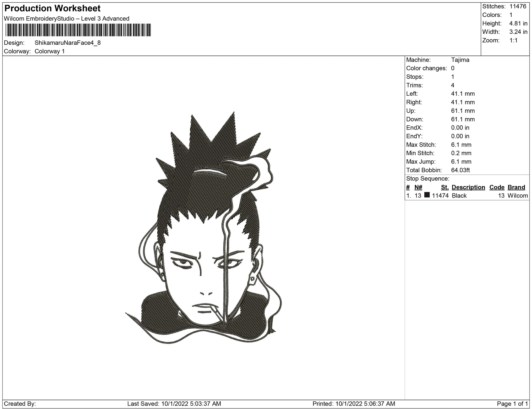Viewport: 532px width, 409px height.
Task: Click the Code column header
Action: [497, 187]
